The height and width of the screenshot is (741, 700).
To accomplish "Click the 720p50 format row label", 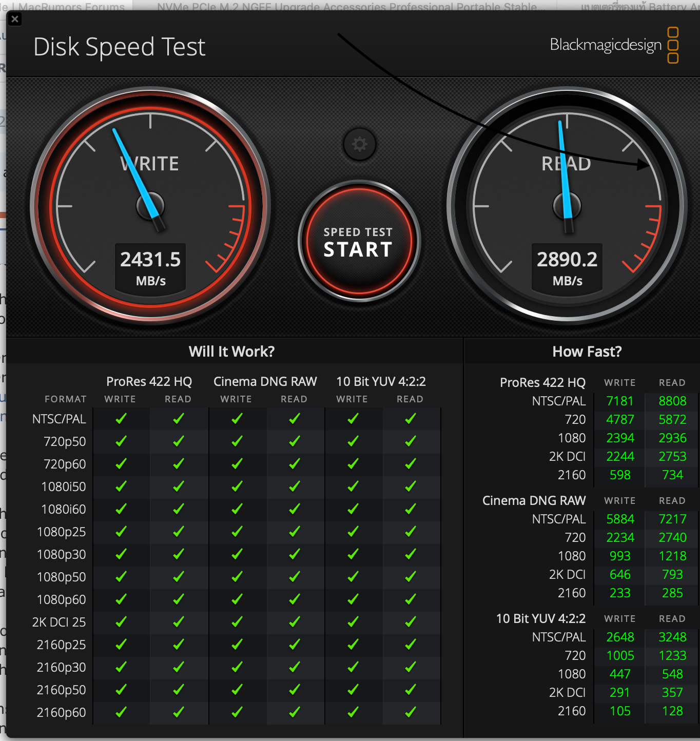I will point(65,442).
